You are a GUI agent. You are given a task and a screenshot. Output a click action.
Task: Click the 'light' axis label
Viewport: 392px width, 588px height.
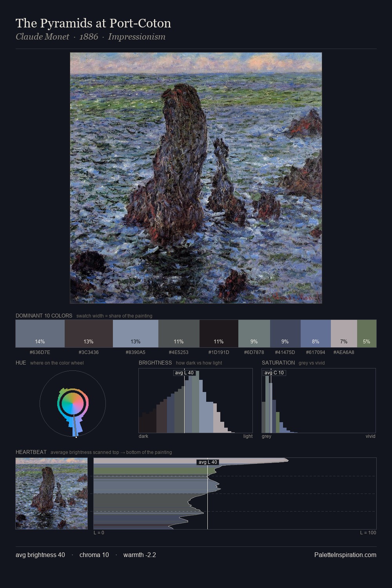coord(248,436)
